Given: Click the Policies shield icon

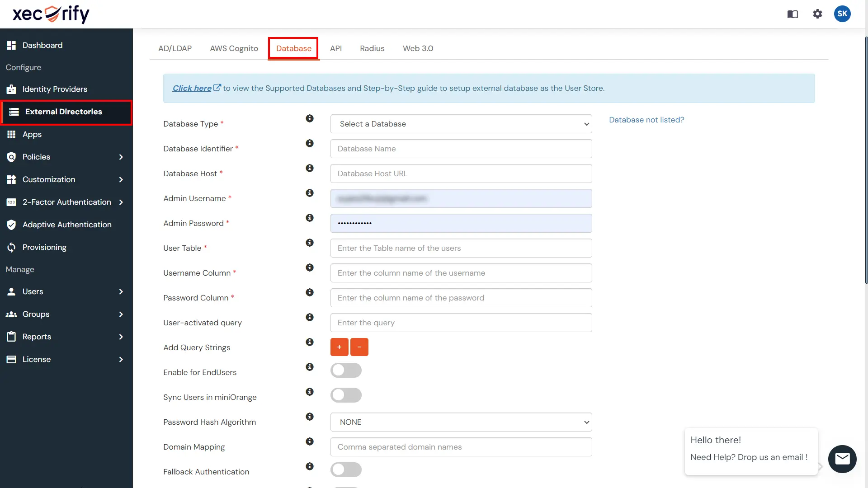Looking at the screenshot, I should (11, 157).
